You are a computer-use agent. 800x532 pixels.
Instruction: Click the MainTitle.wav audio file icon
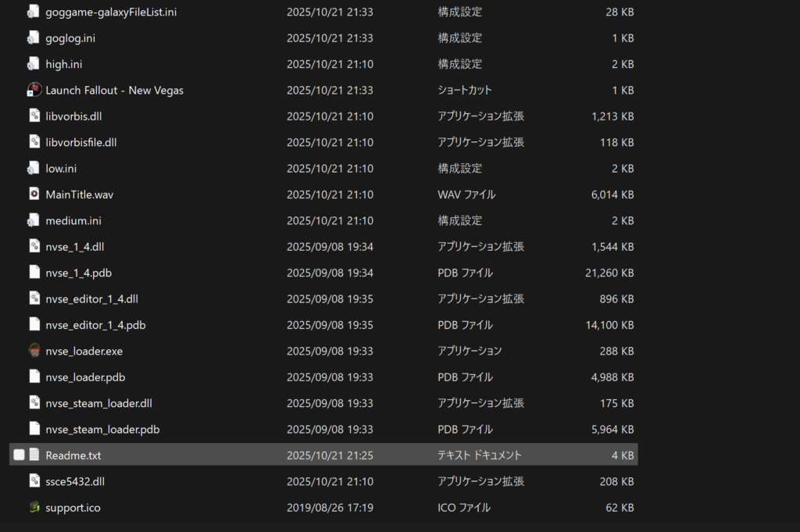(34, 195)
